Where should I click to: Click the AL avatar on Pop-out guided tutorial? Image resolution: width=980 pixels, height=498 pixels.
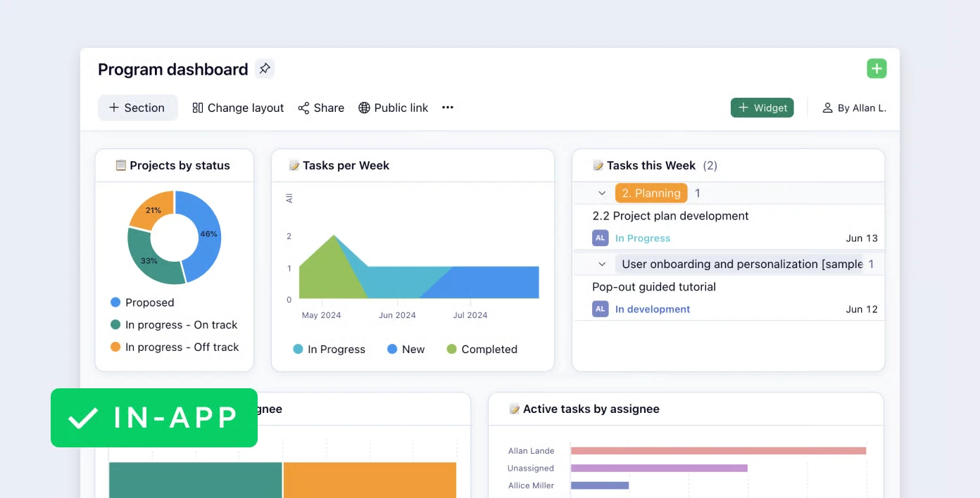click(600, 309)
